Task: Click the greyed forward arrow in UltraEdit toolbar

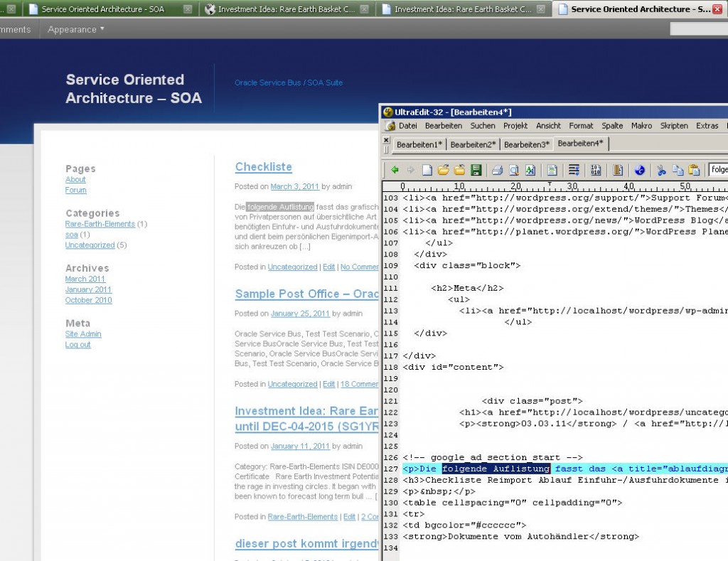Action: point(410,170)
